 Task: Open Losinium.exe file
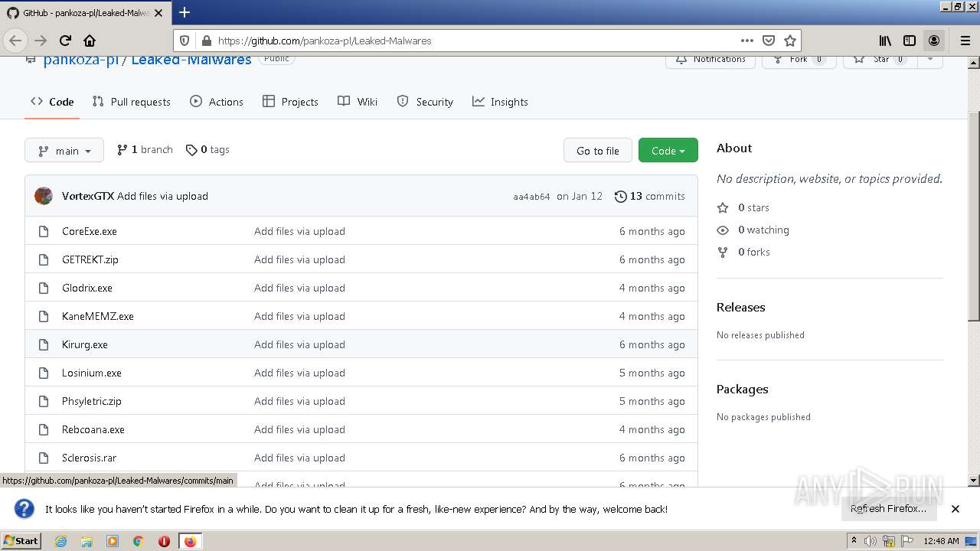(92, 373)
